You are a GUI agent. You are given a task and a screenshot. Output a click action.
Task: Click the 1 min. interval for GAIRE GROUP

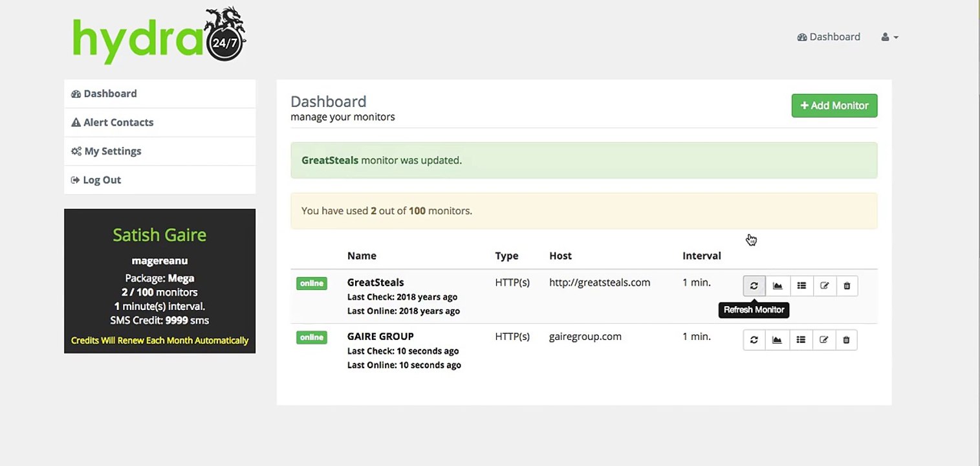697,337
